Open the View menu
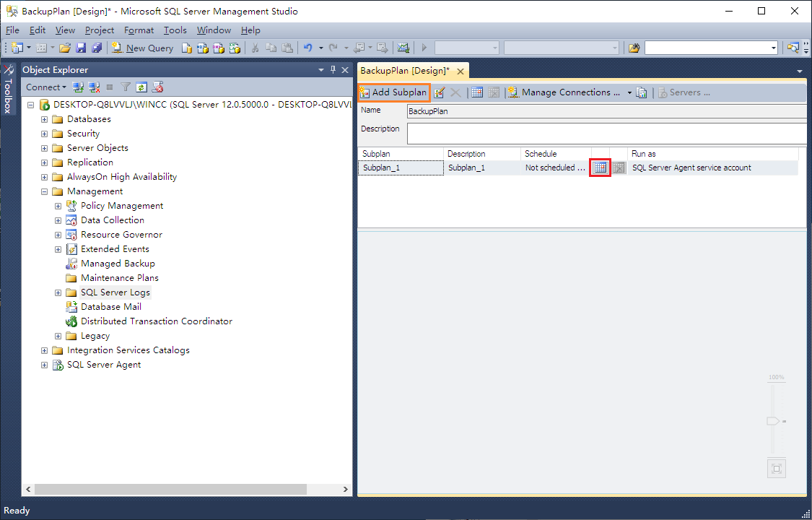Image resolution: width=812 pixels, height=520 pixels. tap(65, 30)
